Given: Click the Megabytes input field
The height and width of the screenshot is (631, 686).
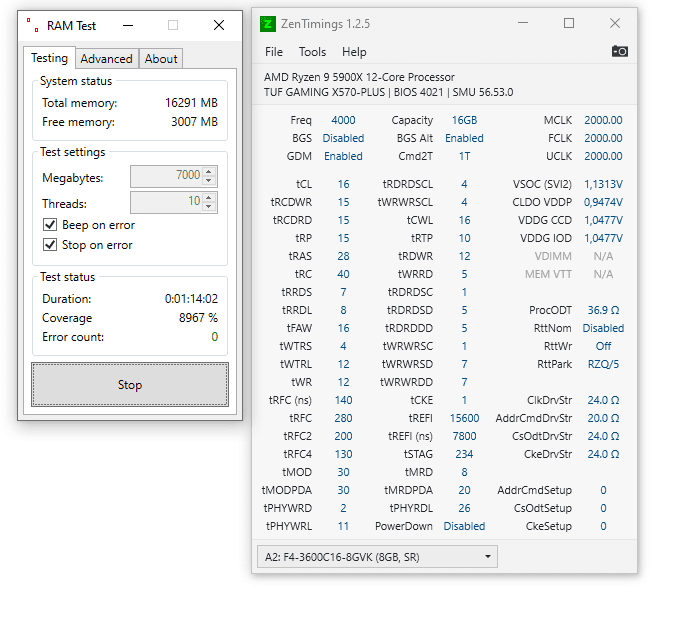Looking at the screenshot, I should [167, 175].
